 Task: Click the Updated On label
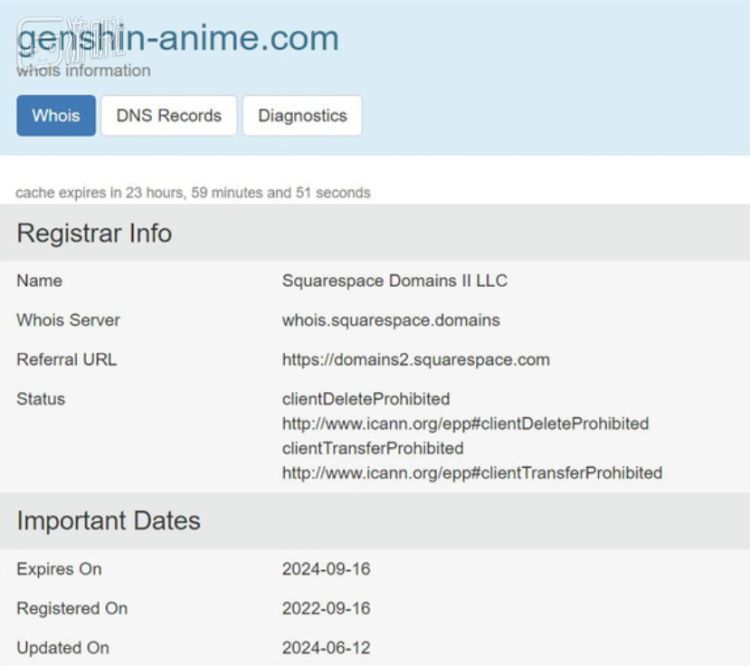(x=63, y=648)
